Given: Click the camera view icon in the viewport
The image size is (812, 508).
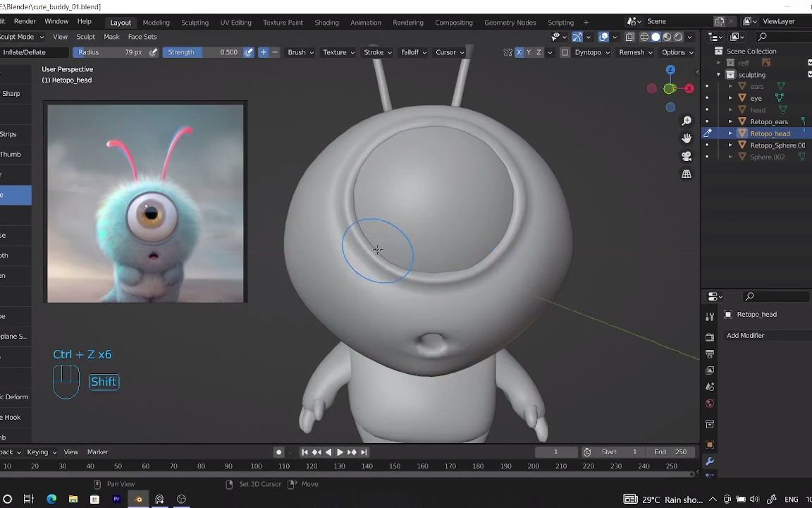Looking at the screenshot, I should [x=687, y=155].
